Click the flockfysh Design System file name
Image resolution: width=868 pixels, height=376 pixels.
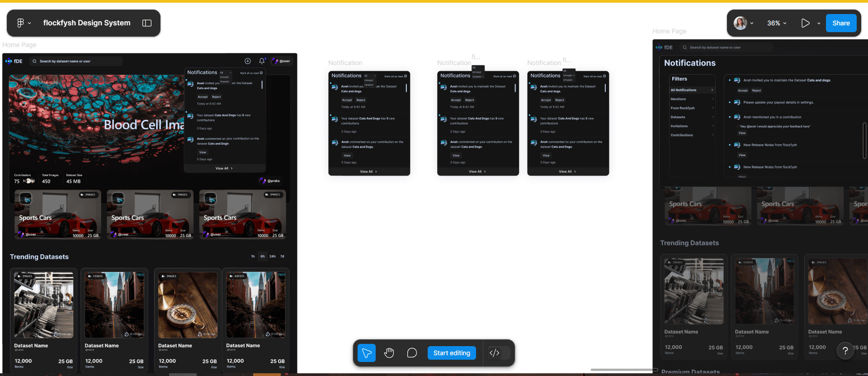[87, 23]
